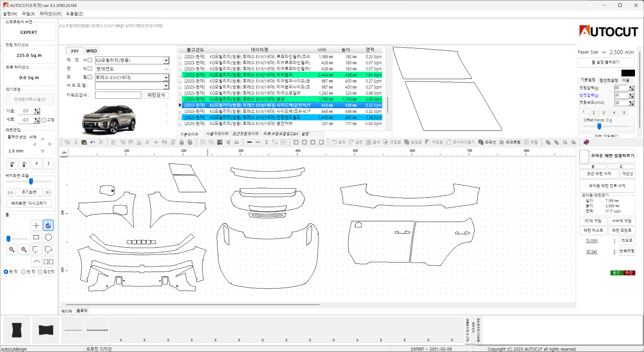Image resolution: width=644 pixels, height=352 pixels.
Task: Switch to the WND tab
Action: coord(91,51)
